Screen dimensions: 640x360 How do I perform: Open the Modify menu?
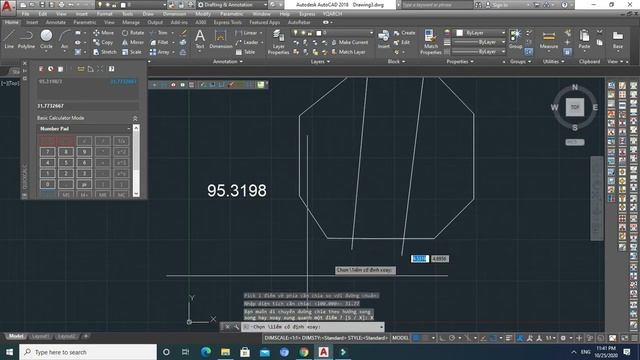point(203,14)
